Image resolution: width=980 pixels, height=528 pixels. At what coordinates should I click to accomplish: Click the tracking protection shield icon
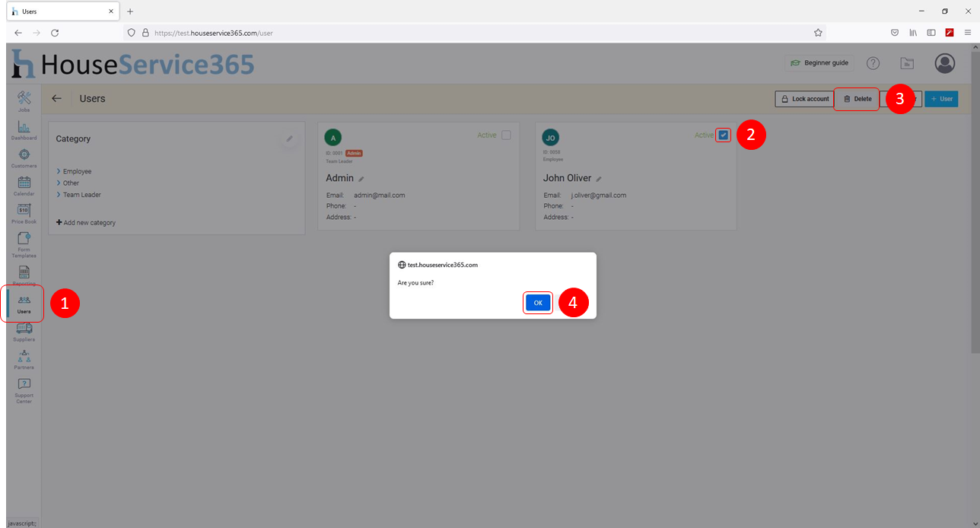tap(132, 33)
